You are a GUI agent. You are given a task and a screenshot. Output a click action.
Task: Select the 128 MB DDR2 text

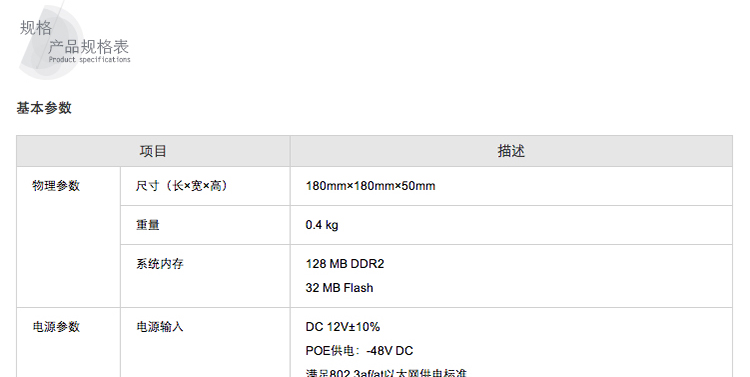tap(345, 264)
